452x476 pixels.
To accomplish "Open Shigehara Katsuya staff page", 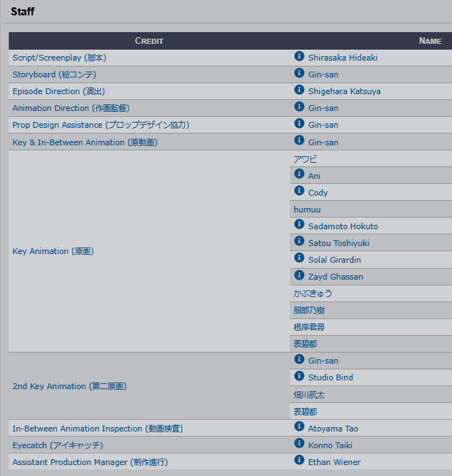I will (344, 91).
